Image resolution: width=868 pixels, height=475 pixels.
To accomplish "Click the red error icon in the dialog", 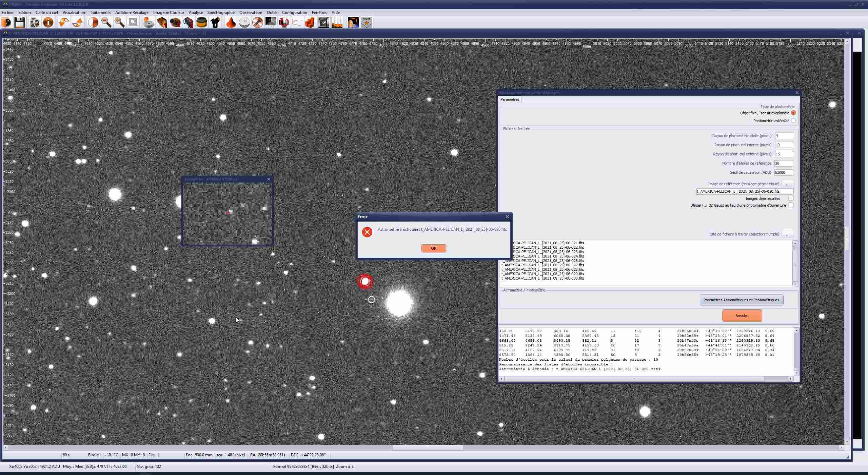I will [x=367, y=232].
